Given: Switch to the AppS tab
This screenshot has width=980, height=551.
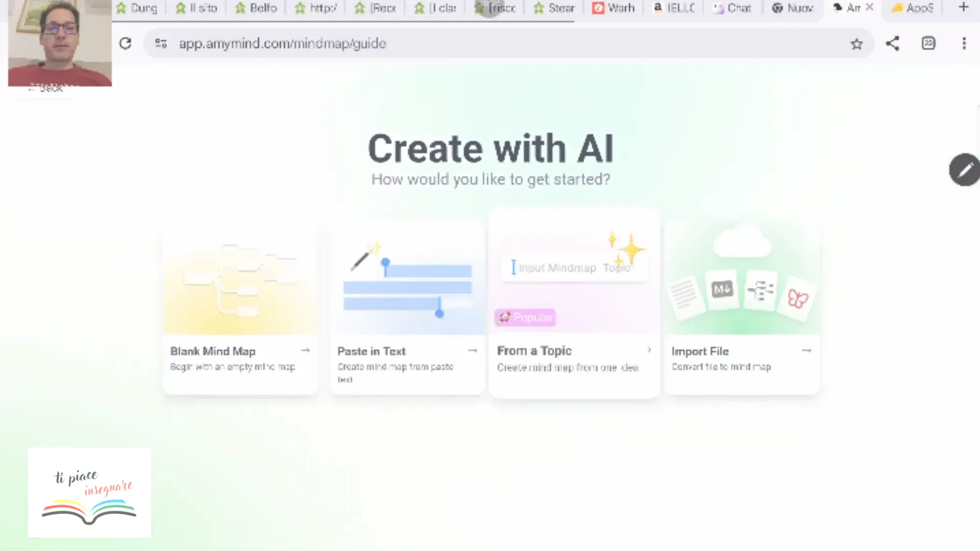Looking at the screenshot, I should pyautogui.click(x=913, y=8).
